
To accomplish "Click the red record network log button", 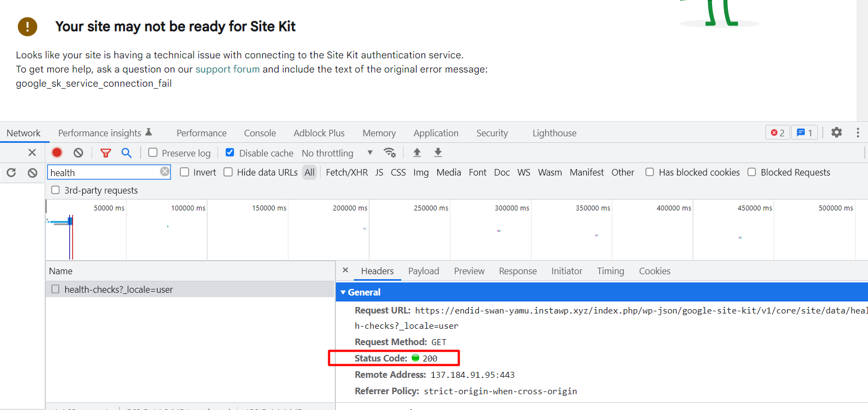I will [x=57, y=153].
